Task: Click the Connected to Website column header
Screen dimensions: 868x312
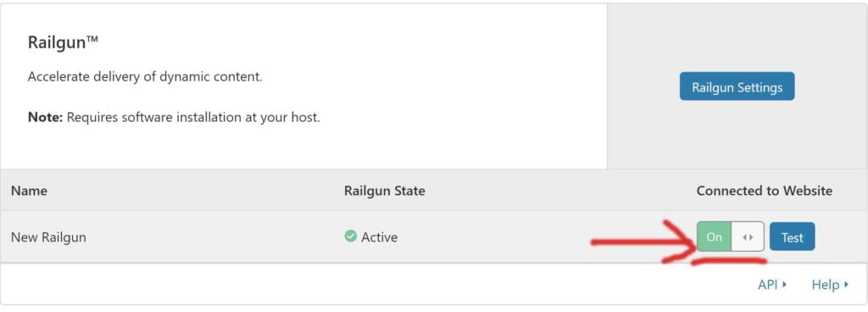Action: [765, 191]
